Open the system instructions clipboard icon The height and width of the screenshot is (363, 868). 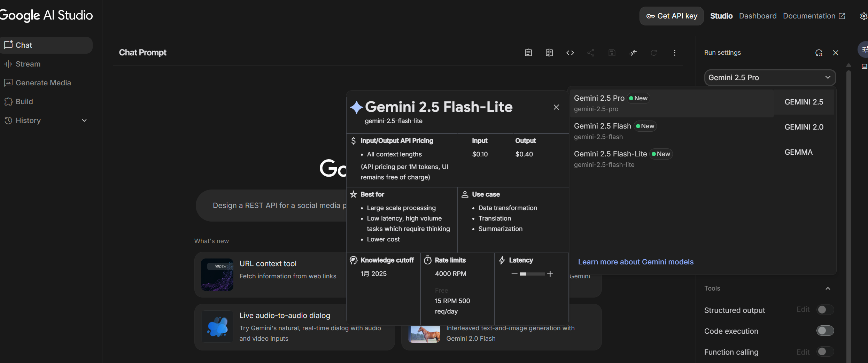point(528,53)
